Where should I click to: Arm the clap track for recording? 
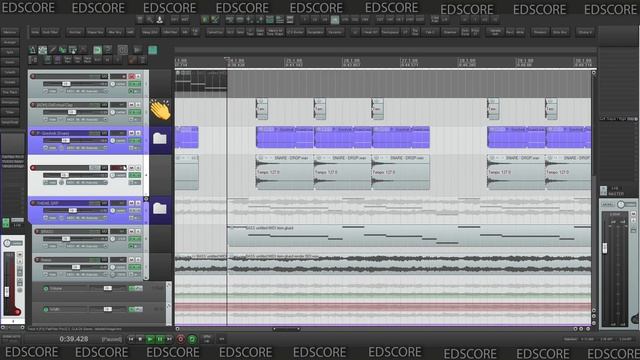33,105
